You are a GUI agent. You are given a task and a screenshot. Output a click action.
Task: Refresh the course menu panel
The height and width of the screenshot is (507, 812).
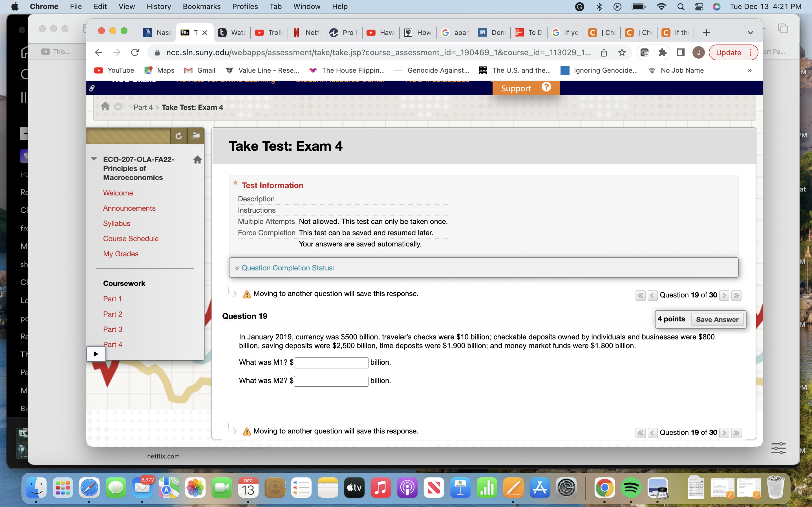[178, 136]
